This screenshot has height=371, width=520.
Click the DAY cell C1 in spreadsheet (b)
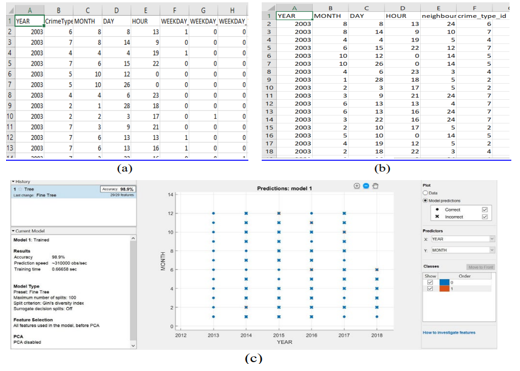coord(366,16)
